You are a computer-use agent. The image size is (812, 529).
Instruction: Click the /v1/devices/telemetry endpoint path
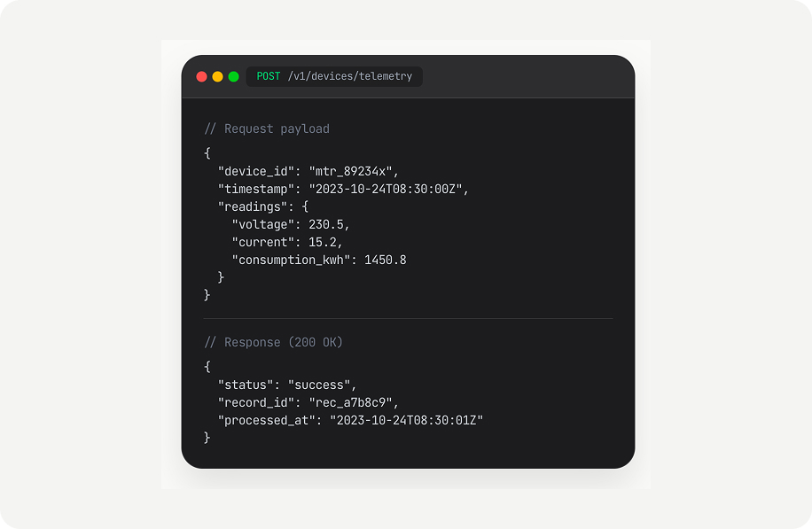tap(350, 76)
